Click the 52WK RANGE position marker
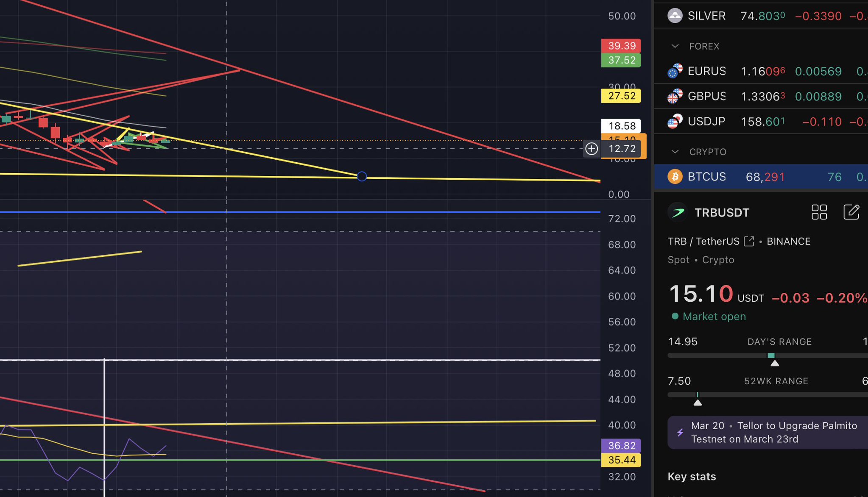 698,402
